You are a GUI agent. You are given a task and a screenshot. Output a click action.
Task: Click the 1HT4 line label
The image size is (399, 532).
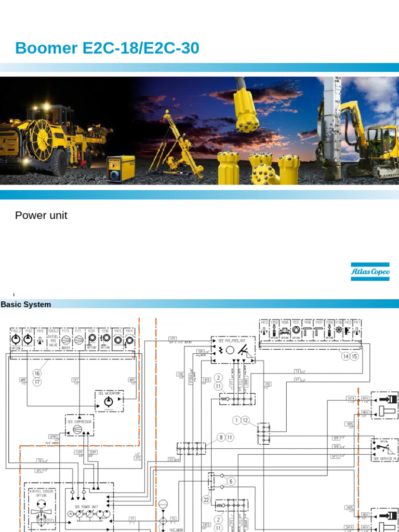click(x=351, y=398)
